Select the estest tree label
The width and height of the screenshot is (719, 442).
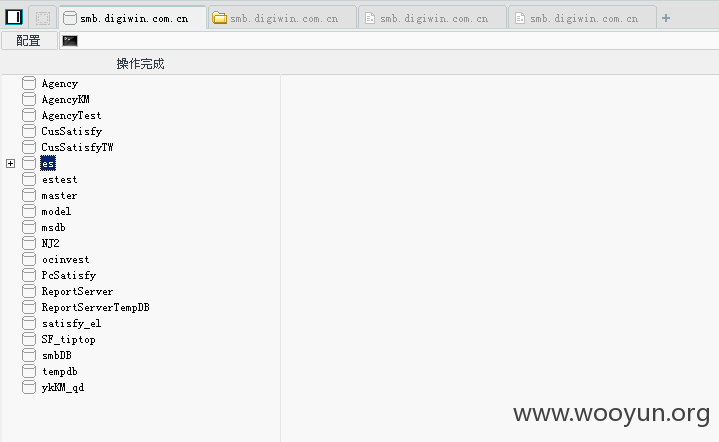(60, 180)
